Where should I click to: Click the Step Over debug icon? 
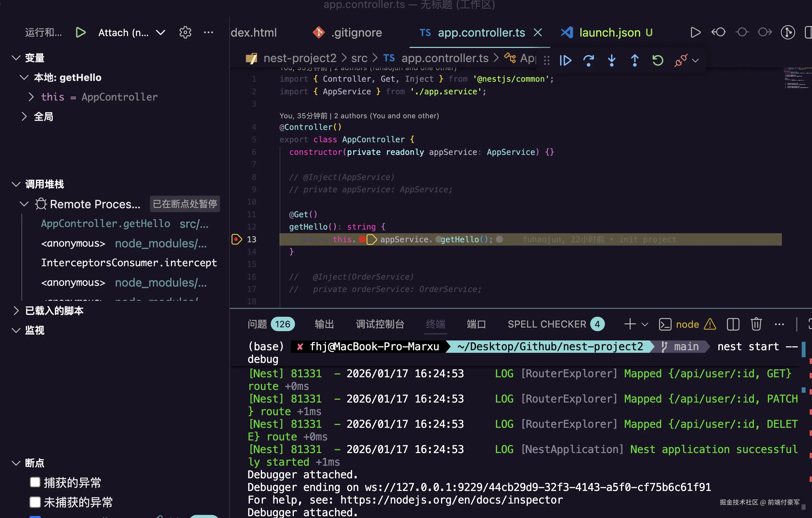pos(588,60)
